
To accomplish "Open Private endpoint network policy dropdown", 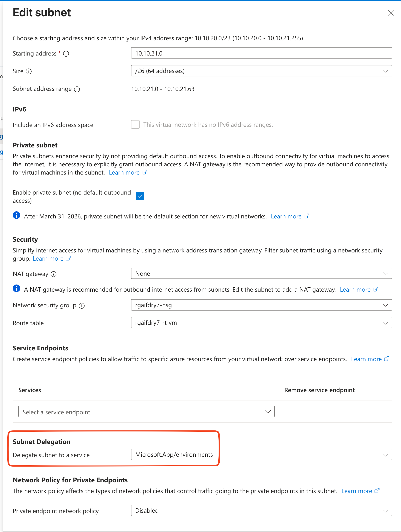I will (x=261, y=510).
